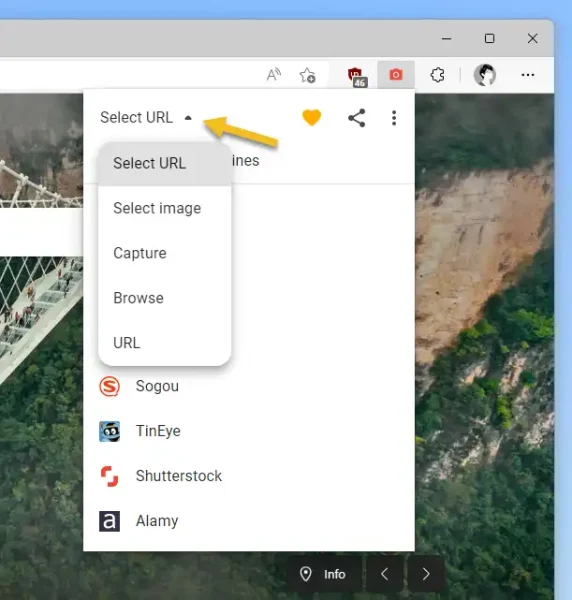Open popup's vertical three-dot menu
Viewport: 572px width, 600px height.
[394, 118]
